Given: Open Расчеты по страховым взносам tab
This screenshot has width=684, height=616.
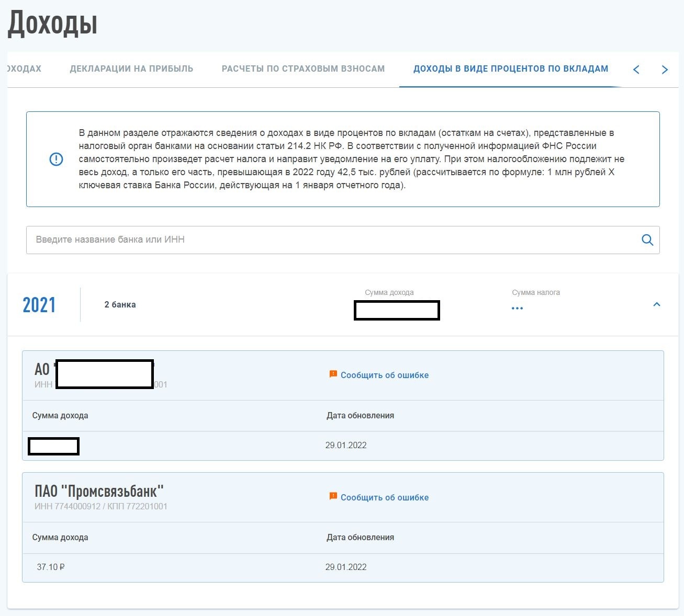Looking at the screenshot, I should tap(303, 69).
